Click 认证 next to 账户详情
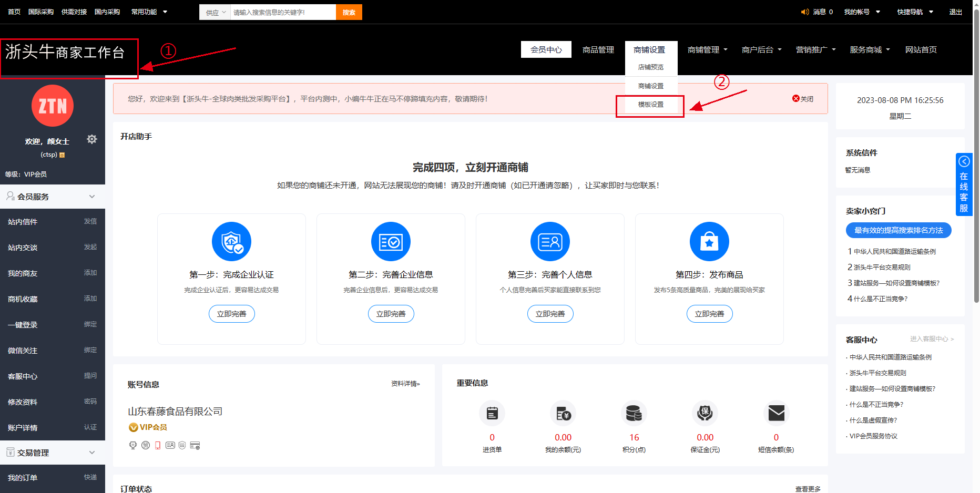The height and width of the screenshot is (493, 980). pyautogui.click(x=90, y=427)
